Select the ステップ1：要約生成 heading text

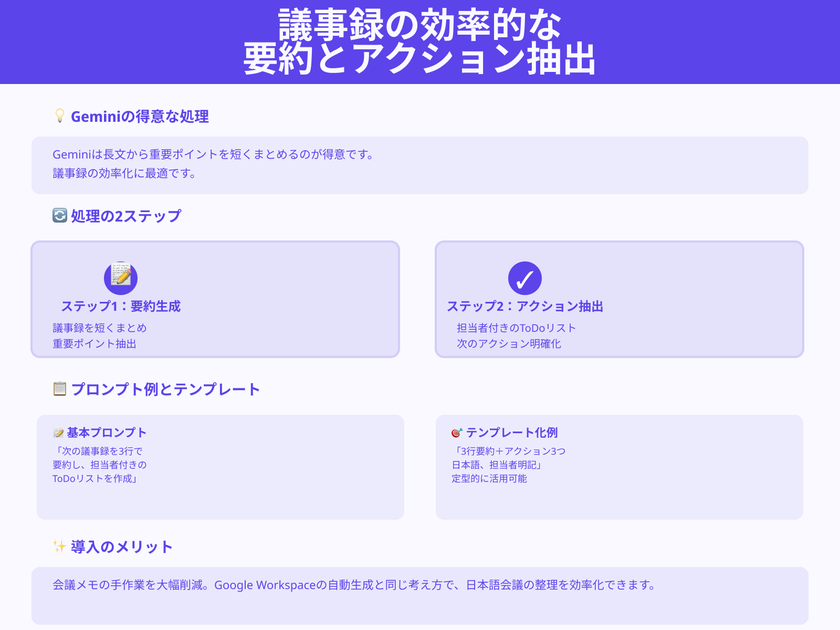pyautogui.click(x=121, y=306)
